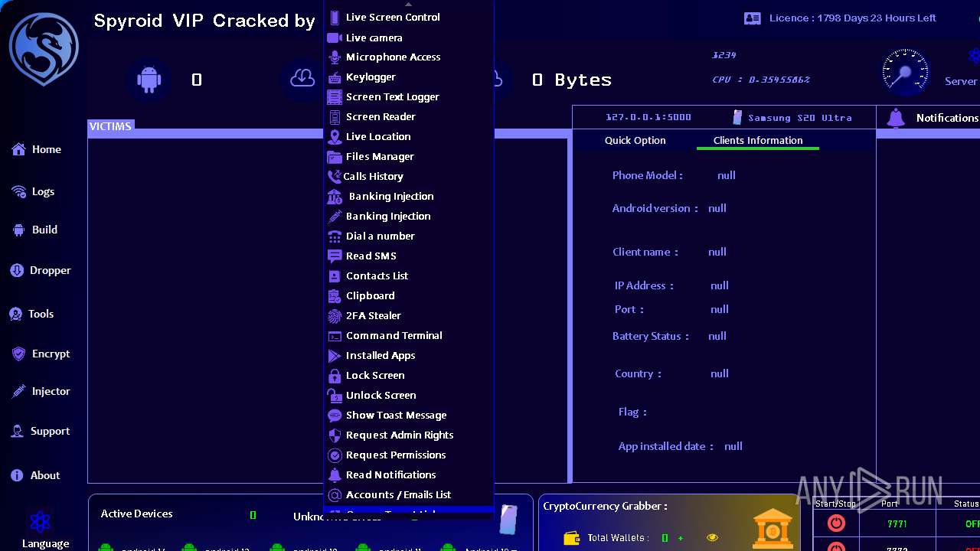Click the 'App installed date :' label
The width and height of the screenshot is (980, 551).
(666, 446)
